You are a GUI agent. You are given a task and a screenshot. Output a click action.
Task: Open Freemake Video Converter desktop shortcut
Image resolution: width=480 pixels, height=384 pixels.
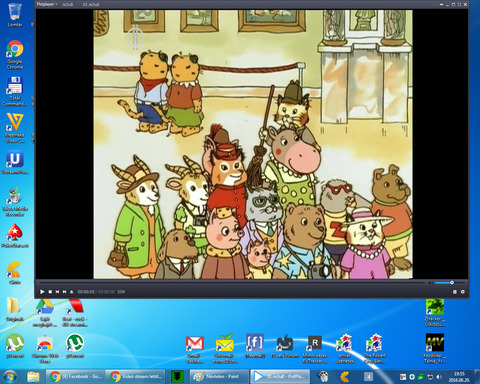click(15, 128)
